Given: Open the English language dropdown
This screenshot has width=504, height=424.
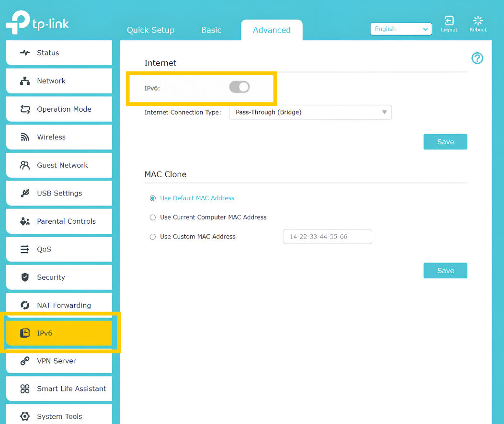Looking at the screenshot, I should [x=401, y=29].
